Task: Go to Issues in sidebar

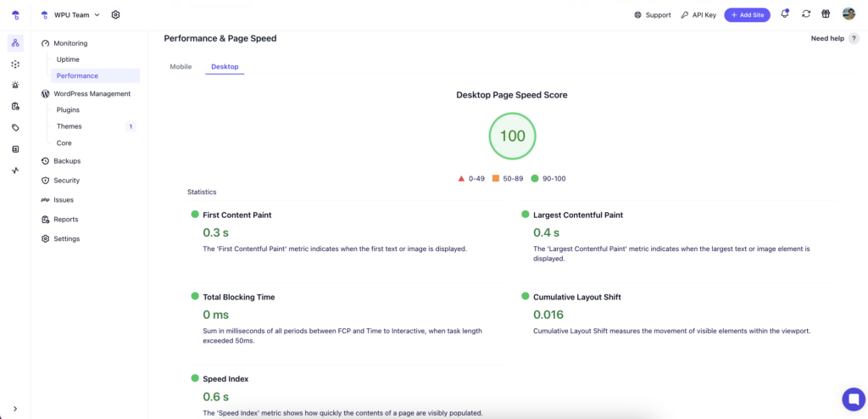Action: point(58,199)
